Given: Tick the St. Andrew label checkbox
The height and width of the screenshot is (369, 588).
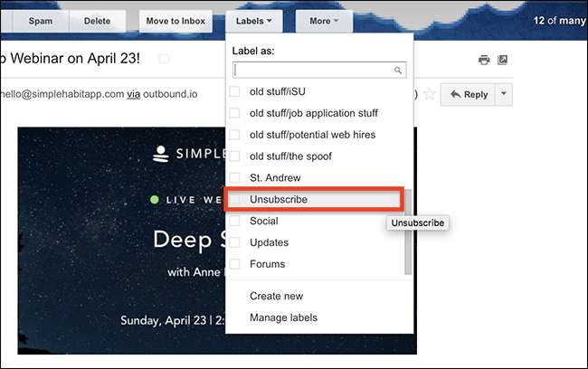Looking at the screenshot, I should pyautogui.click(x=235, y=178).
